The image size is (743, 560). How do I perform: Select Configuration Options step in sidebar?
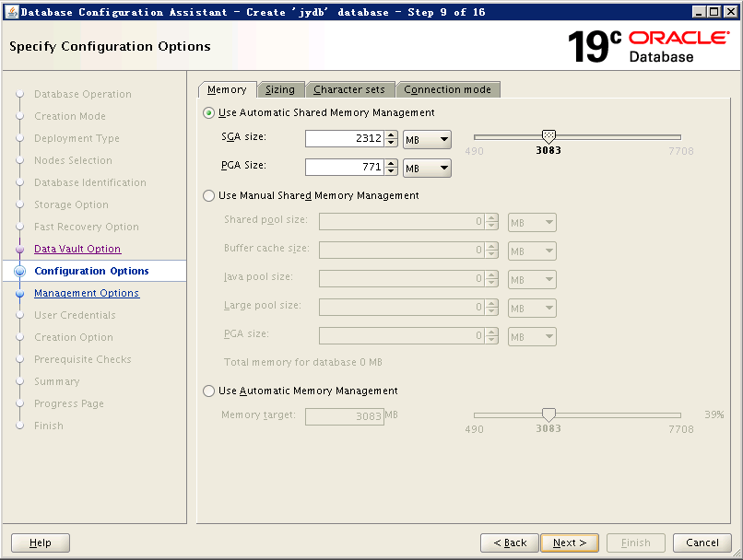pos(91,271)
